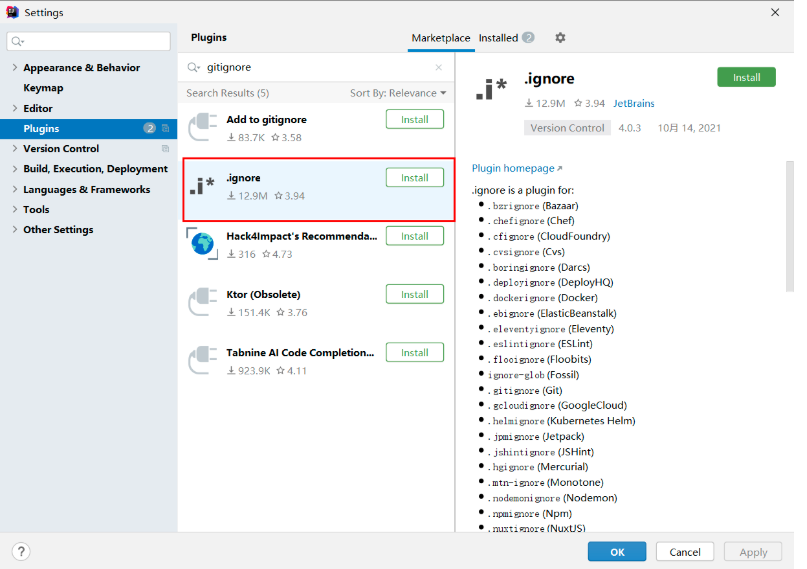Click the large .ignore logo in details pane
Screen dimensions: 807x569
(492, 88)
